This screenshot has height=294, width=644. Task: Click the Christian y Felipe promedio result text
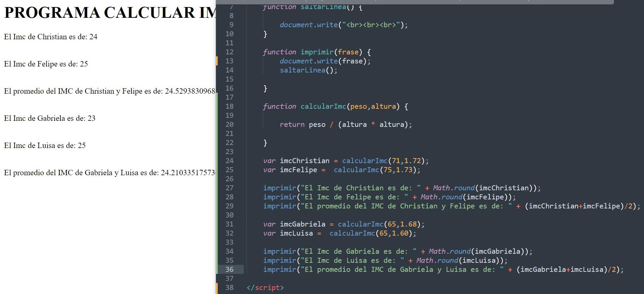pos(110,91)
